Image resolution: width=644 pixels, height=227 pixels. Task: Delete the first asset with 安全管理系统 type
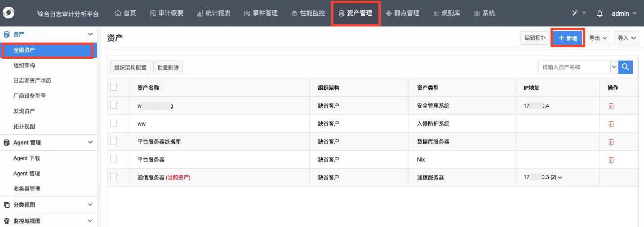[611, 106]
